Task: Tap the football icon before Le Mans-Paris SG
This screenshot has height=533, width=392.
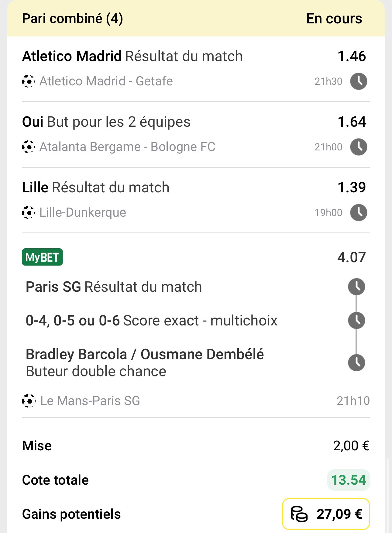Action: coord(28,401)
